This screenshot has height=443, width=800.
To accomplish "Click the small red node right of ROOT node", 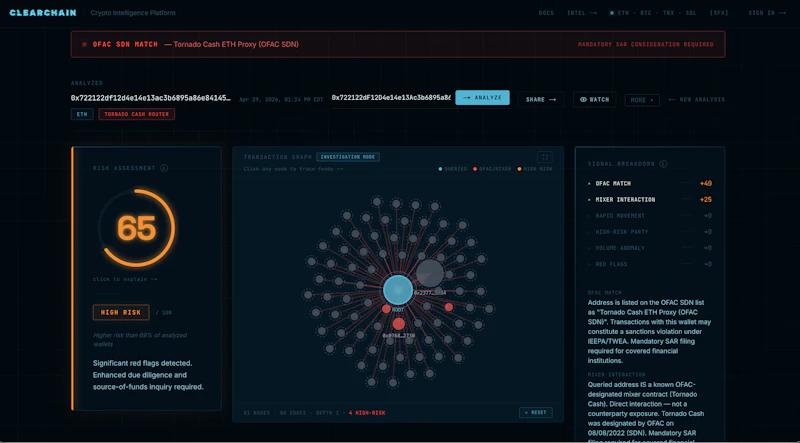I will tap(448, 307).
